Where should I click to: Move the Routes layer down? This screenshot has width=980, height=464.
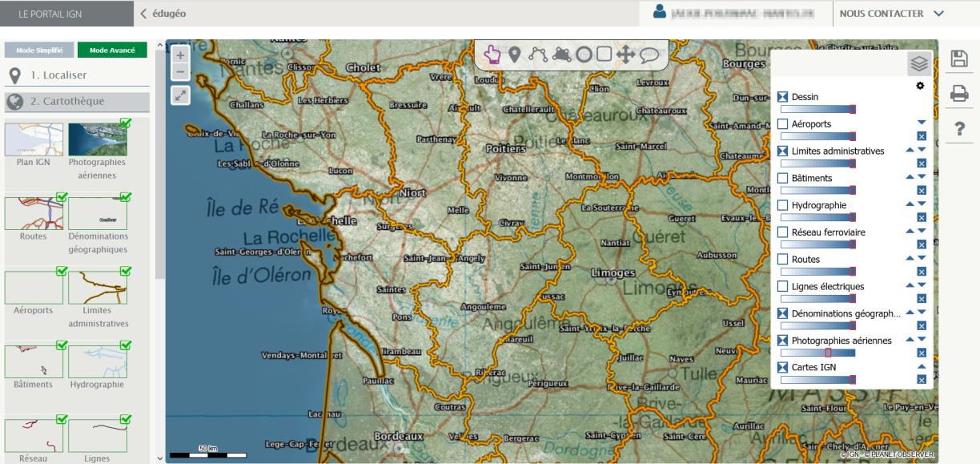coord(922,258)
